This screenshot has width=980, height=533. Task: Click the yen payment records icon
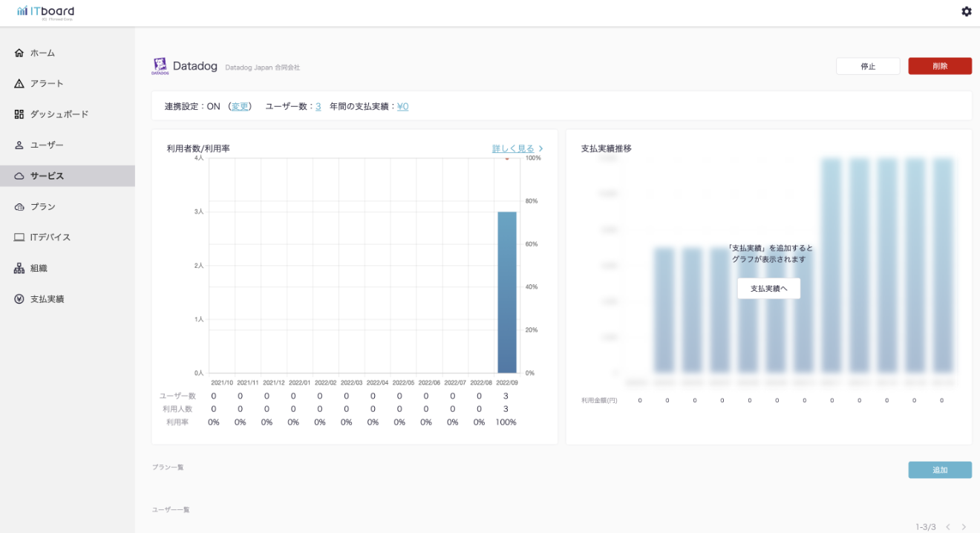tap(19, 299)
